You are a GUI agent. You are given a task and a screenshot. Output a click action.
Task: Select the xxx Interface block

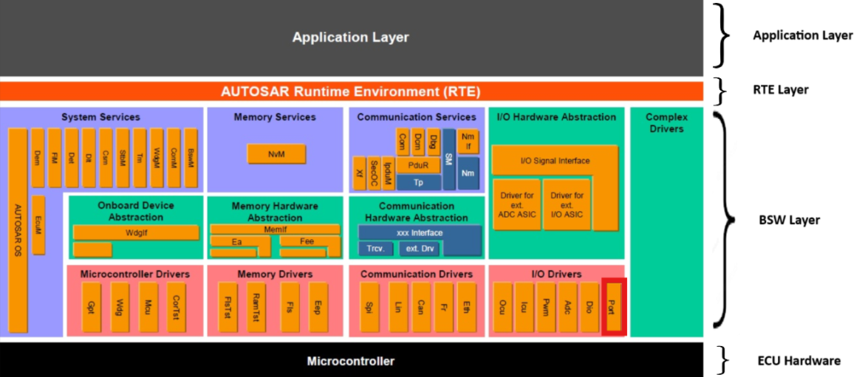418,232
